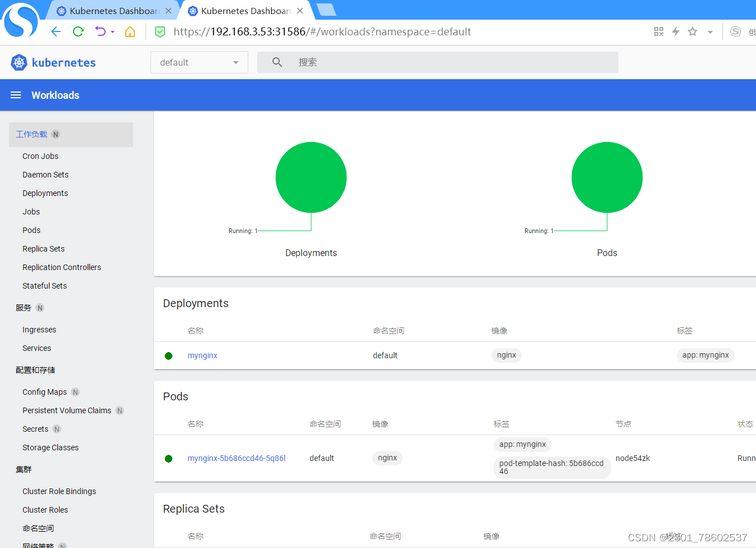Open a new browser tab
The height and width of the screenshot is (548, 756).
(326, 10)
